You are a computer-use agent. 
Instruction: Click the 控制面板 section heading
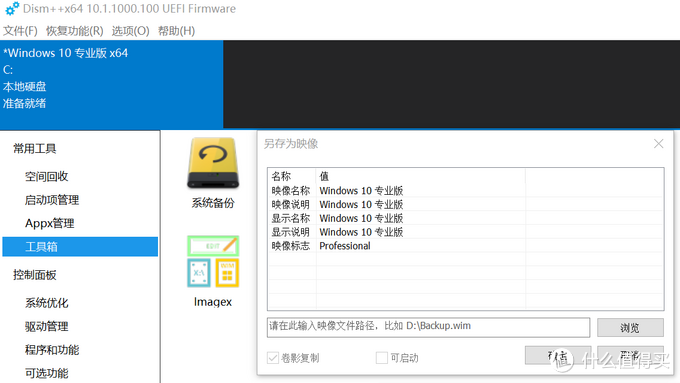[x=35, y=275]
